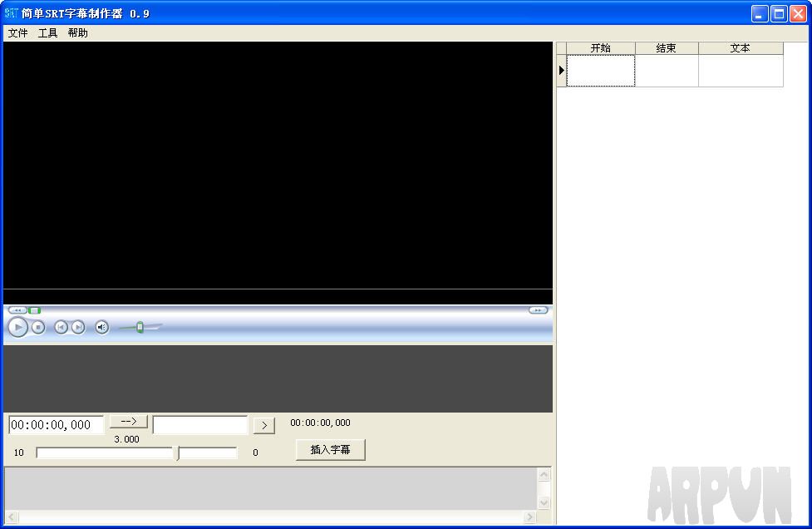This screenshot has width=812, height=529.
Task: Click the track bar slider thumb
Action: [178, 452]
